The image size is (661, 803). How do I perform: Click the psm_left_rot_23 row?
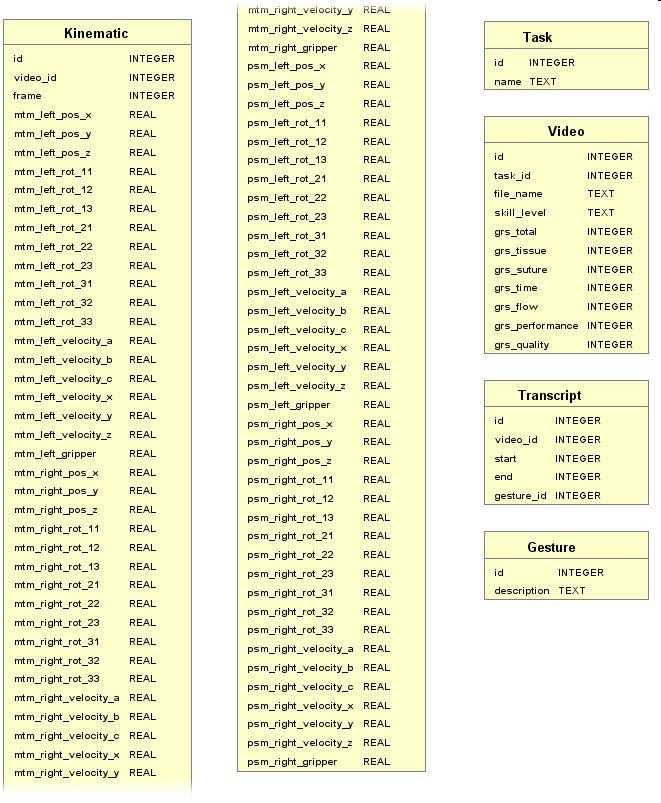point(331,217)
